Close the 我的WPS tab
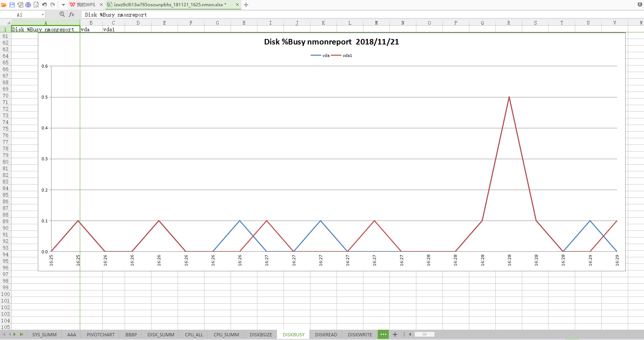The image size is (644, 340). tap(101, 5)
